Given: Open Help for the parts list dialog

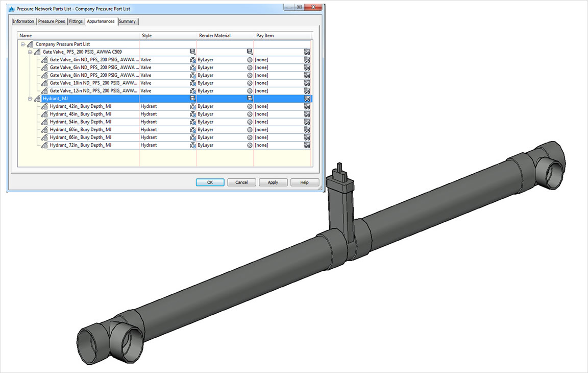Looking at the screenshot, I should [305, 182].
